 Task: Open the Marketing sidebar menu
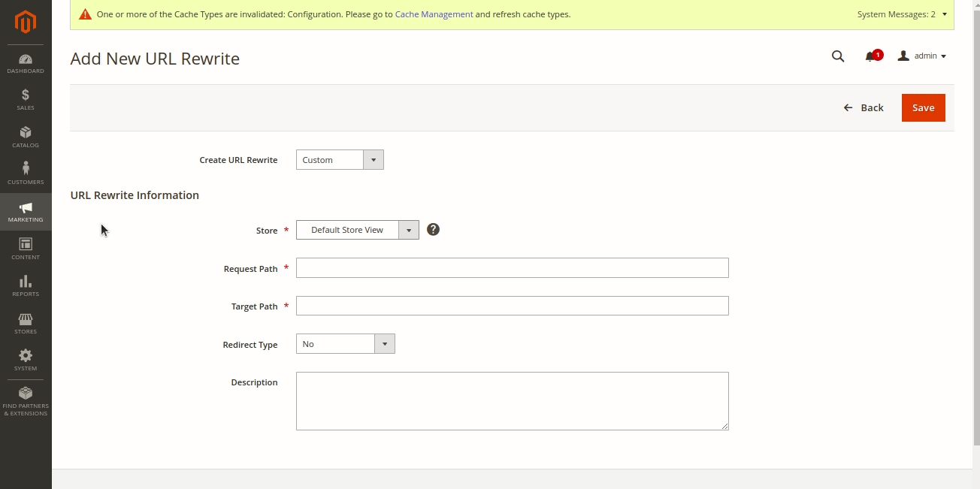pyautogui.click(x=26, y=212)
